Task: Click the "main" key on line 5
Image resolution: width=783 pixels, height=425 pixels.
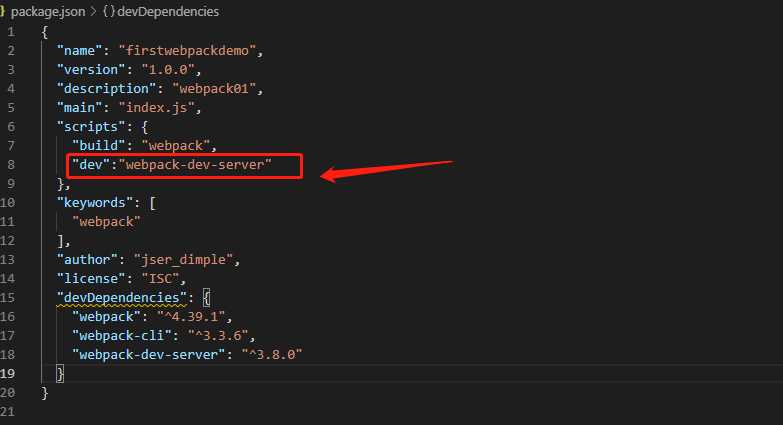Action: [79, 107]
